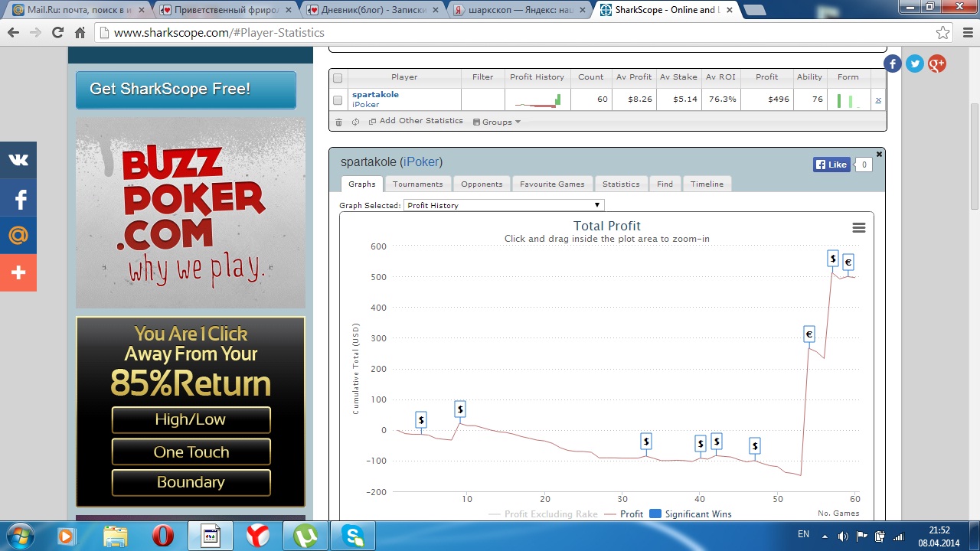Switch to the Tournaments tab
The image size is (980, 551).
[x=417, y=184]
